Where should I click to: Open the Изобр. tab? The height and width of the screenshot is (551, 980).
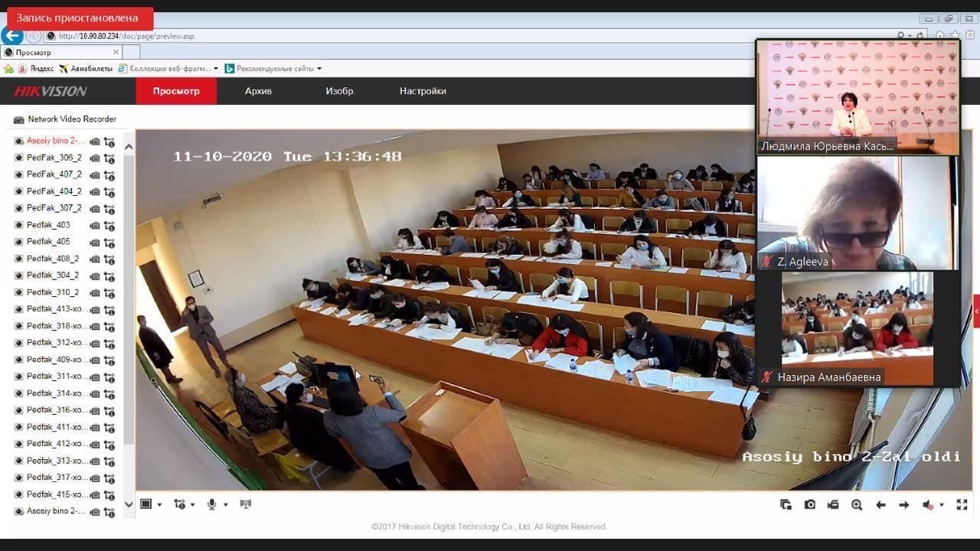pyautogui.click(x=340, y=91)
